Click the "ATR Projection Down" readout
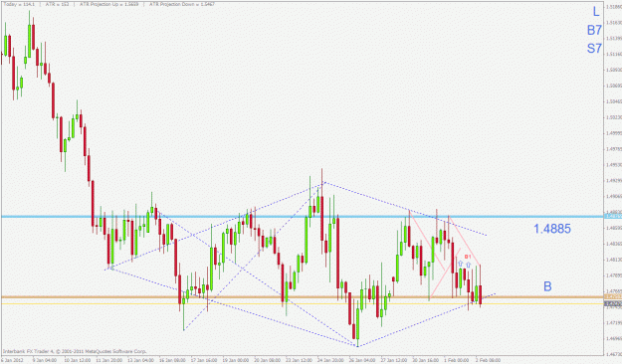This screenshot has height=364, width=622. click(182, 4)
